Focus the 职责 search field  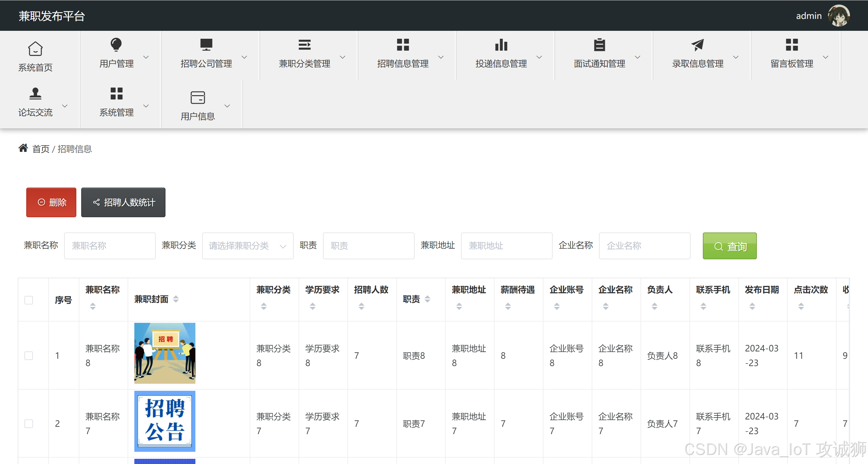(x=369, y=246)
